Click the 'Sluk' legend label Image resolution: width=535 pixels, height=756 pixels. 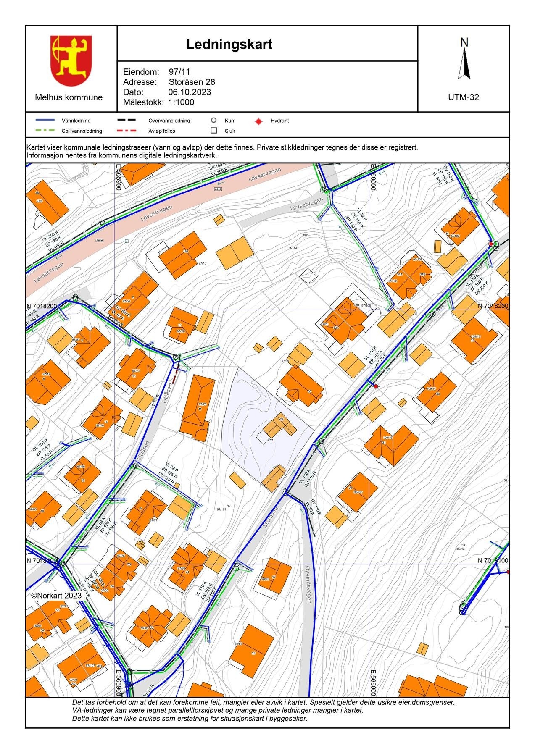230,131
